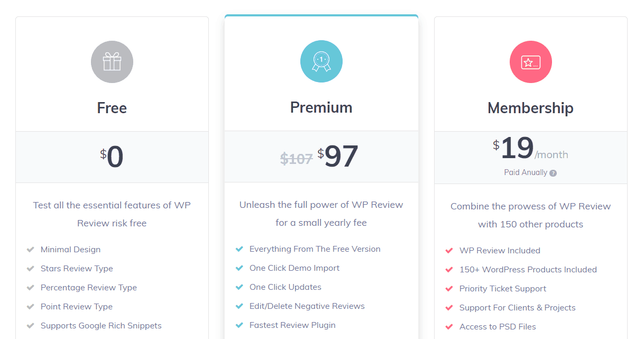Click the Supports Google Rich Snippets feature
The height and width of the screenshot is (339, 644).
tap(101, 326)
